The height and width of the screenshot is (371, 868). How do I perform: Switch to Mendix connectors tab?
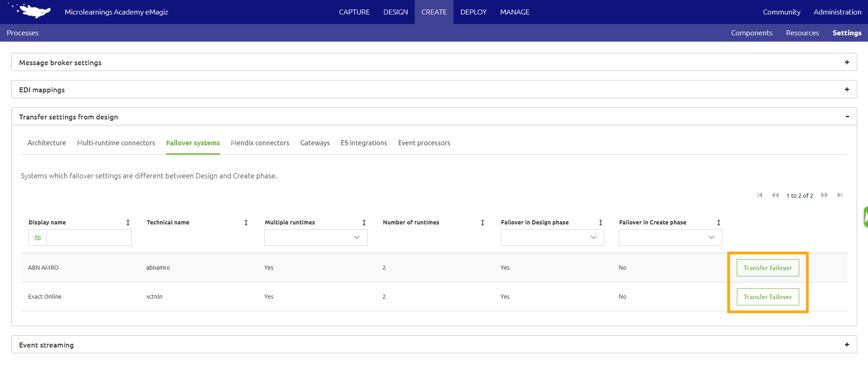260,143
